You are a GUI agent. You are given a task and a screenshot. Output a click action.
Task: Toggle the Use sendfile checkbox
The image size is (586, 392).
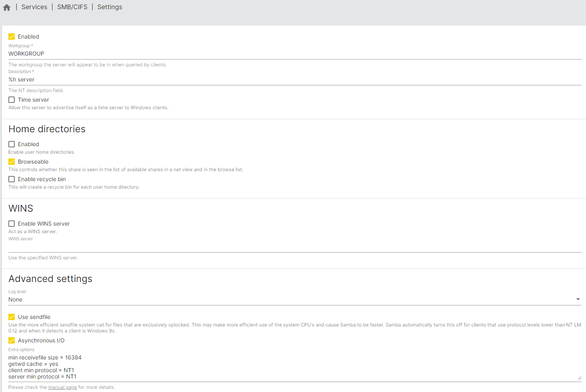[12, 317]
